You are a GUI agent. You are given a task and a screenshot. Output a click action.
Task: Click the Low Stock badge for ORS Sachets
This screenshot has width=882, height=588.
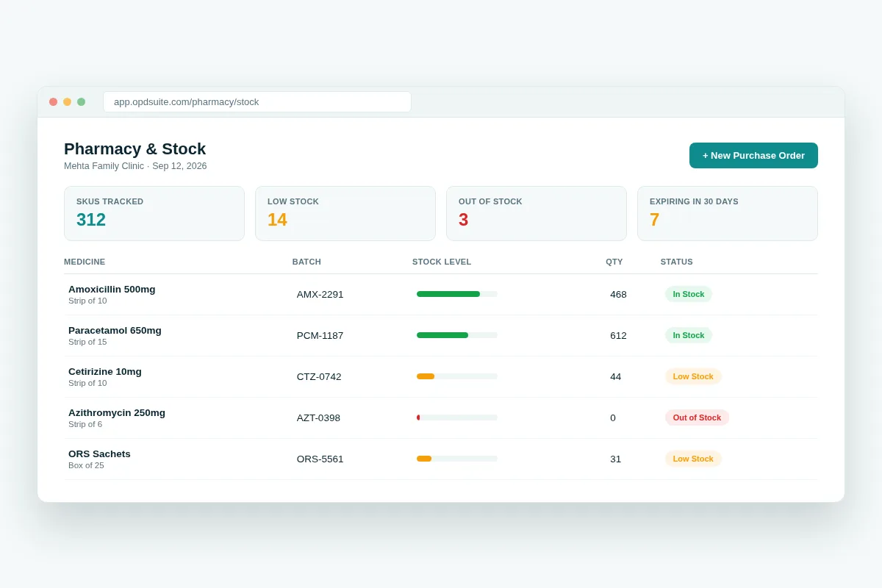[x=693, y=459]
